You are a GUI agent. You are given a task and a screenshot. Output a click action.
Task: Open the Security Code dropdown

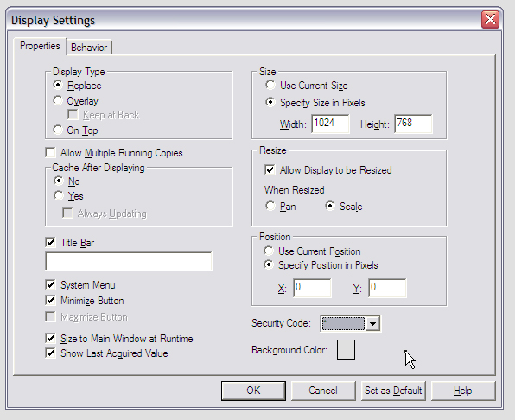coord(372,324)
